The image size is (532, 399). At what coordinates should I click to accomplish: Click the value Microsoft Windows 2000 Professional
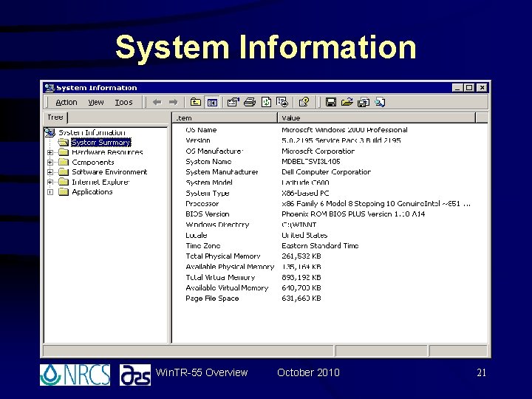tap(344, 129)
